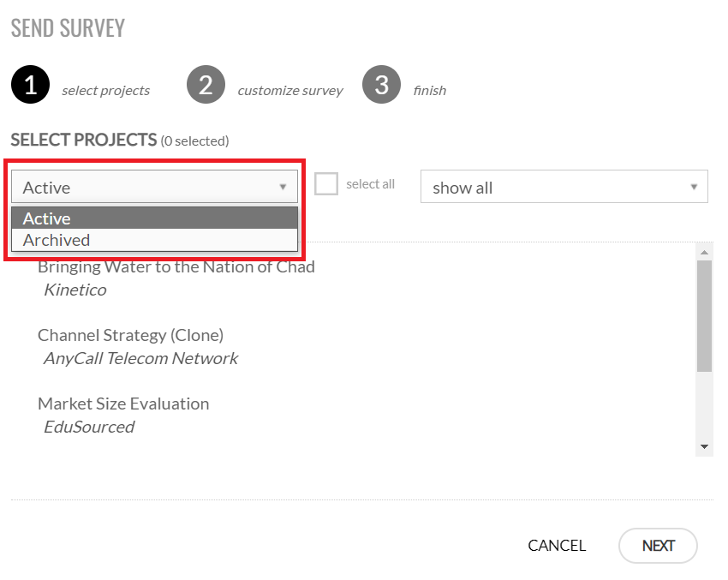Image resolution: width=728 pixels, height=580 pixels.
Task: Expand the show all filter dropdown
Action: point(564,187)
